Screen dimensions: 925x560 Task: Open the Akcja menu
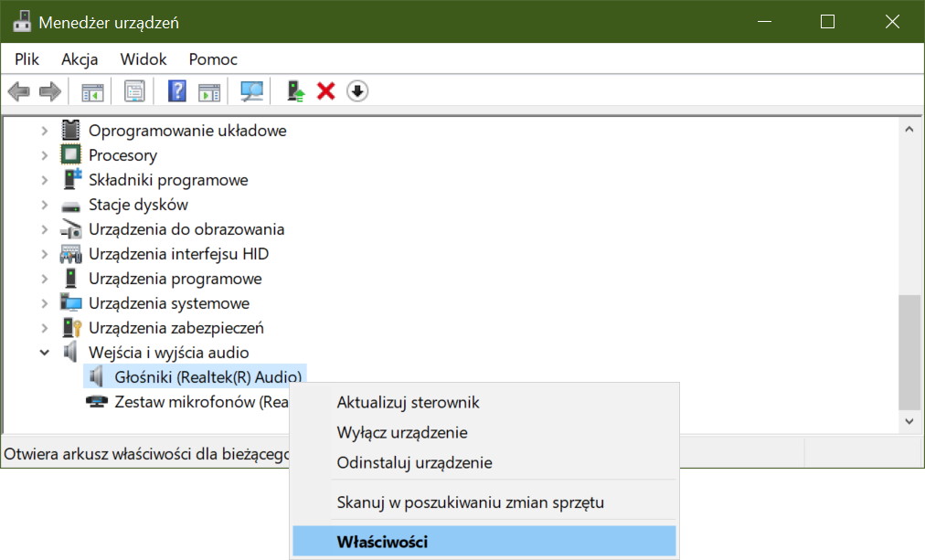(x=80, y=59)
